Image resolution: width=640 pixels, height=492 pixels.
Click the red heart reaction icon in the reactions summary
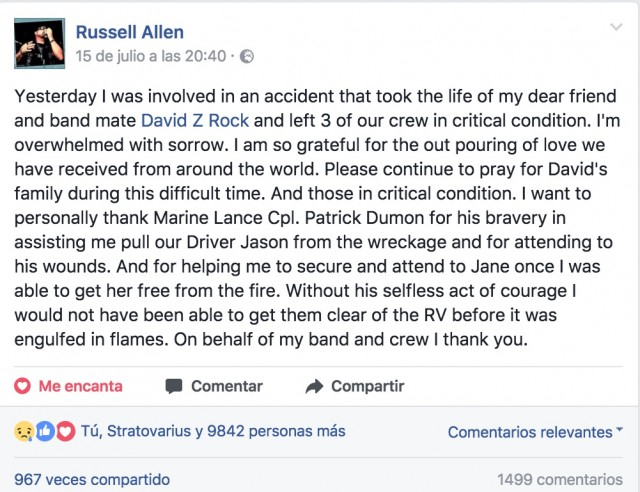point(65,432)
